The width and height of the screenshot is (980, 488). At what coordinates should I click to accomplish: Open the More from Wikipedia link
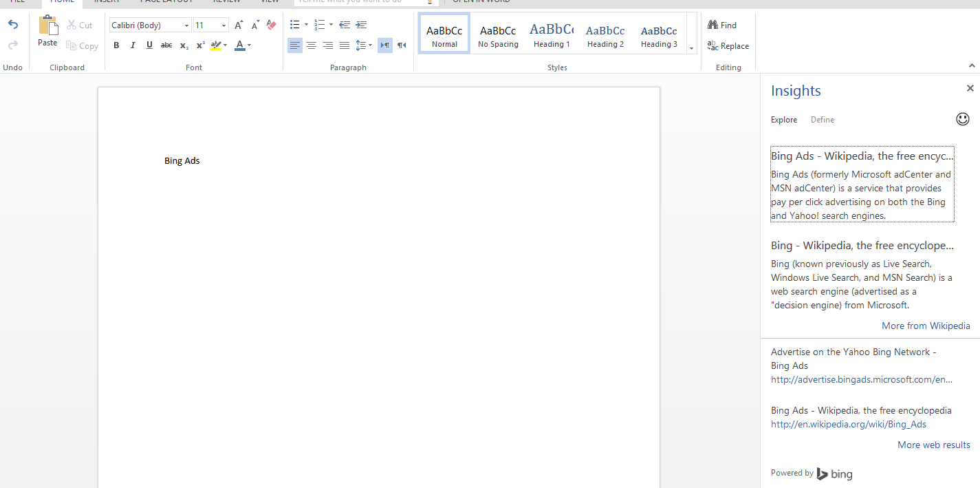point(926,326)
